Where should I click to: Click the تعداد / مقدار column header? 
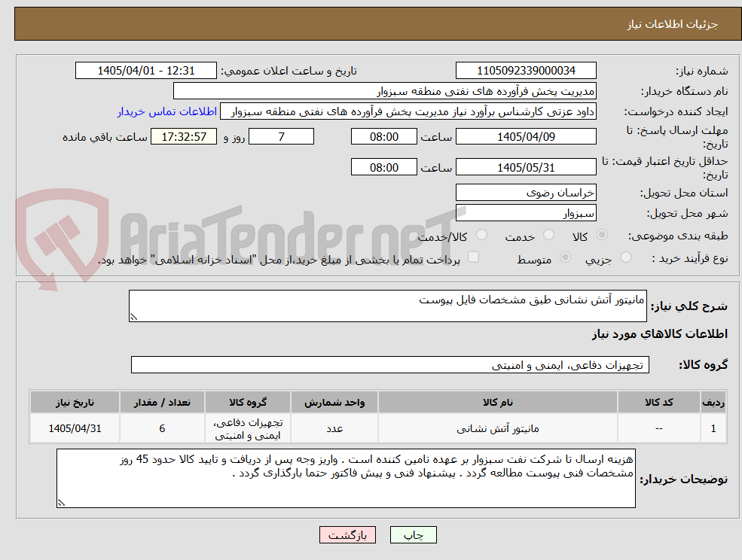162,403
